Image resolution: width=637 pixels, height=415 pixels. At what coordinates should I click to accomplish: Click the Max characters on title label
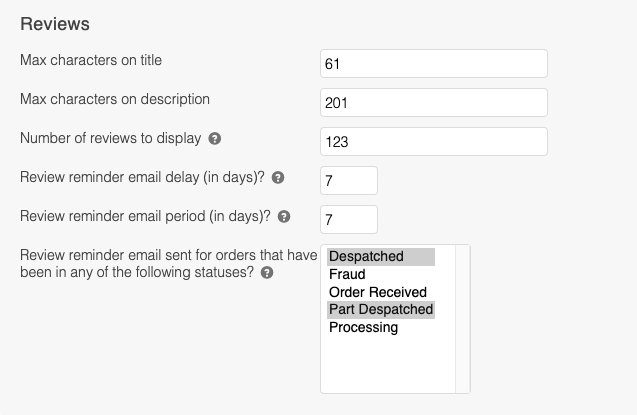click(91, 61)
